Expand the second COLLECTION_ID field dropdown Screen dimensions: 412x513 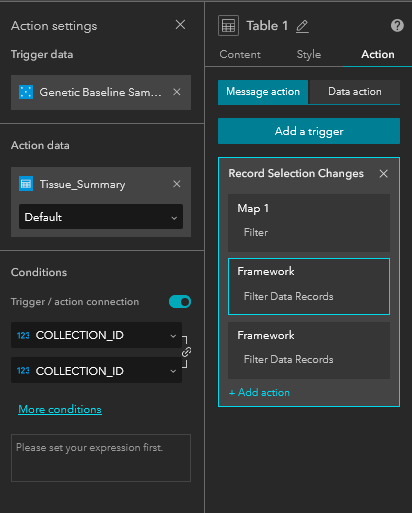coord(96,371)
